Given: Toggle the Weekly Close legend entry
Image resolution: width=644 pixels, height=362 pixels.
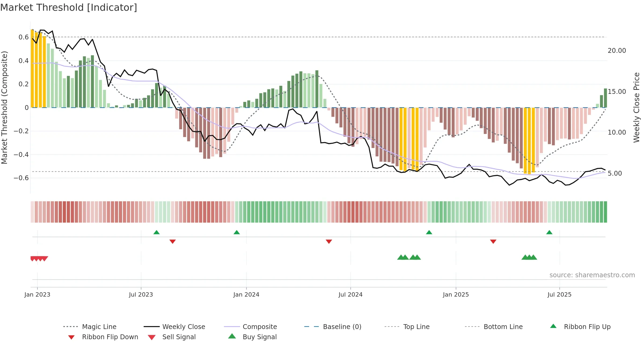Looking at the screenshot, I should [174, 327].
